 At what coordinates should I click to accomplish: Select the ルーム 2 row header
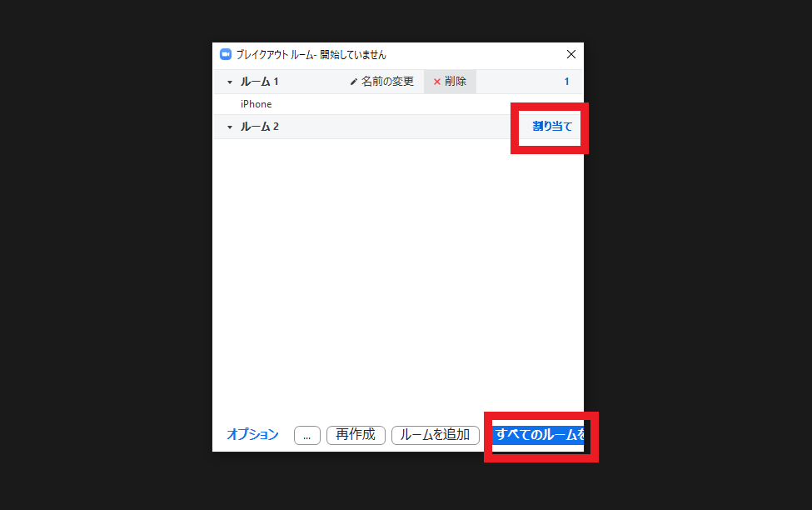398,127
